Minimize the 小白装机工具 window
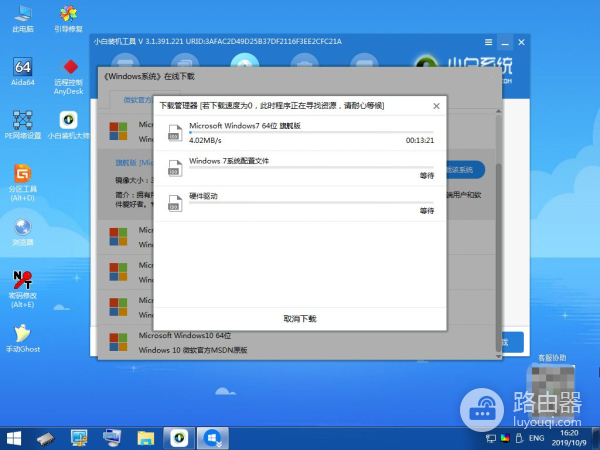Image resolution: width=600 pixels, height=450 pixels. coord(505,42)
